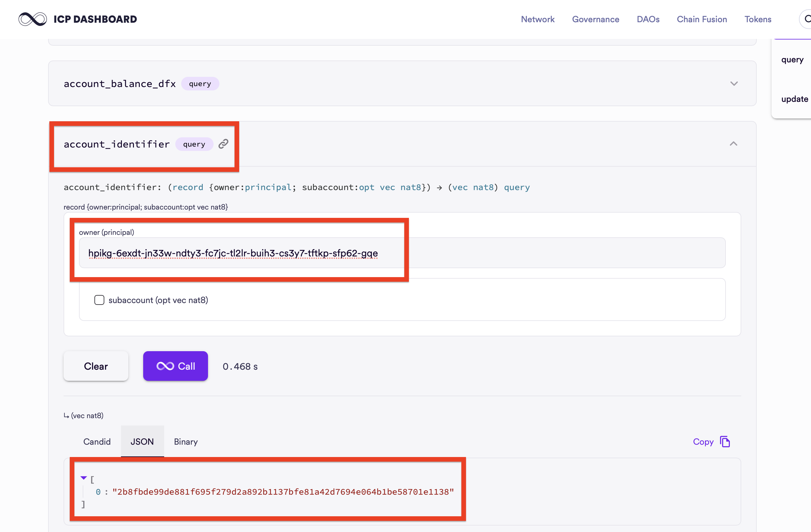Click the Copy clipboard icon
Screen dimensions: 811x532
725,442
